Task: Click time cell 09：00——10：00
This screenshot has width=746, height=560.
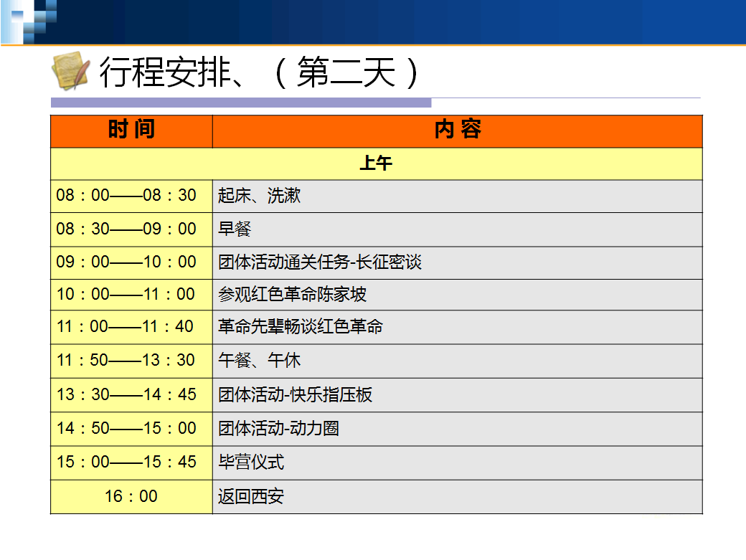Action: [132, 263]
